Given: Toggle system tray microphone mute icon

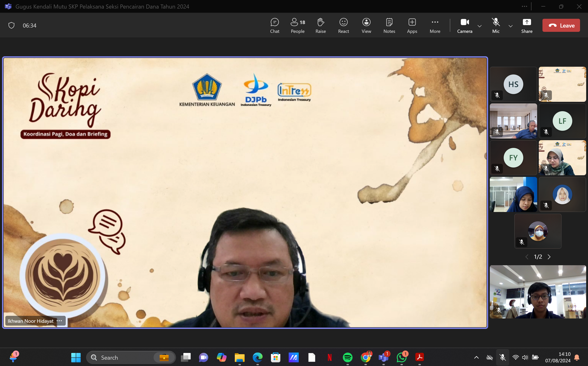Looking at the screenshot, I should coord(502,357).
